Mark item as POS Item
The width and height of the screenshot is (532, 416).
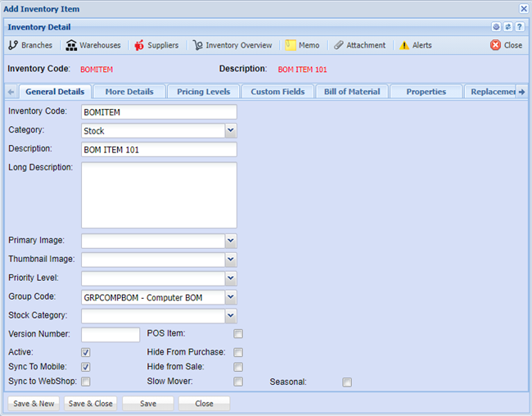[x=238, y=334]
